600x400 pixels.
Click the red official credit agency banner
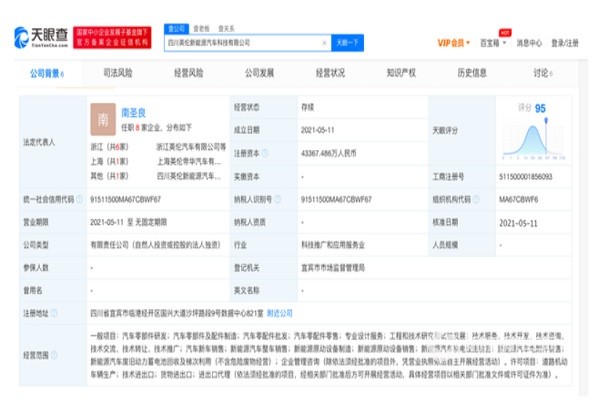(112, 38)
